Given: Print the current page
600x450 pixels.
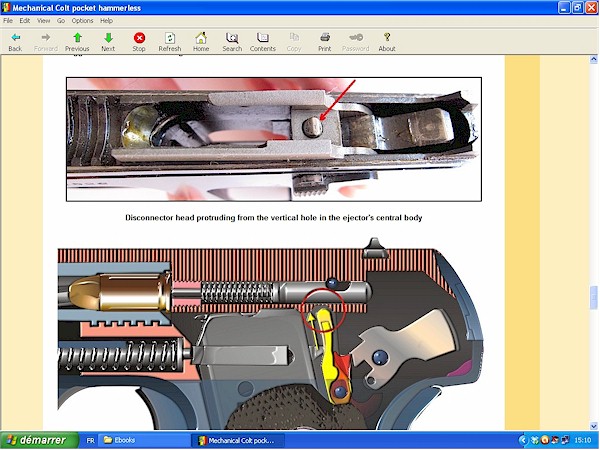Looking at the screenshot, I should point(324,42).
